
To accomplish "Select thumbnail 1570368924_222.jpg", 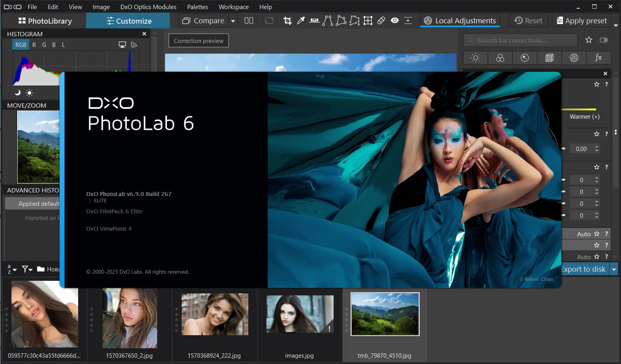I will [215, 314].
